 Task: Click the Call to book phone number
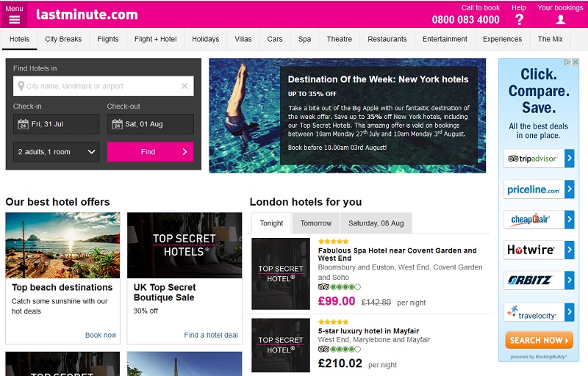[x=465, y=20]
